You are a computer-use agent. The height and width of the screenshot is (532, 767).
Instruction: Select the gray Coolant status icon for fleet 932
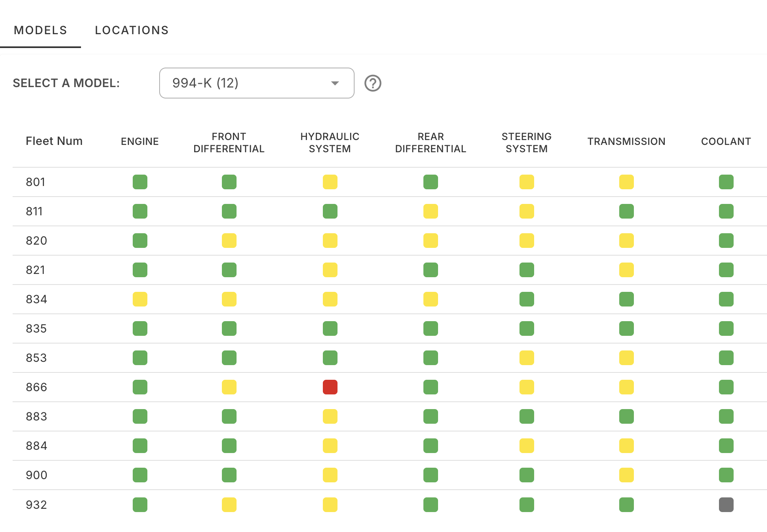coord(726,504)
